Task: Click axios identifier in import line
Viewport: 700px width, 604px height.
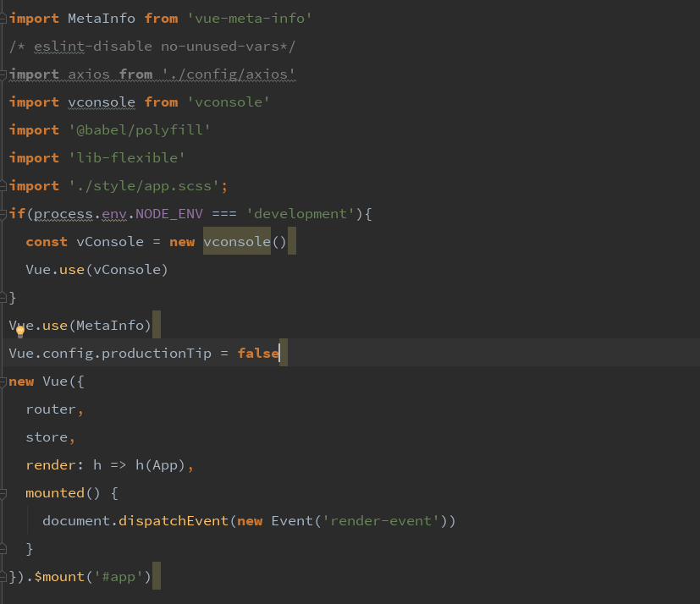Action: pos(89,74)
